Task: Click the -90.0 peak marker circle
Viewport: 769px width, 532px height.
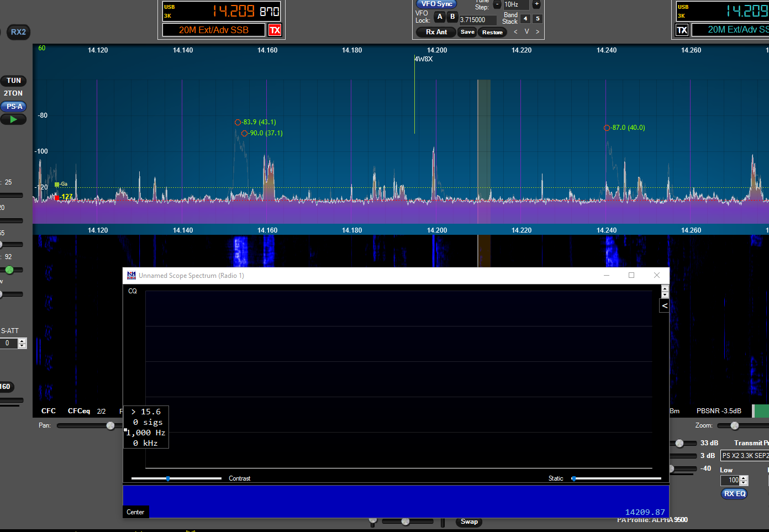Action: point(244,133)
